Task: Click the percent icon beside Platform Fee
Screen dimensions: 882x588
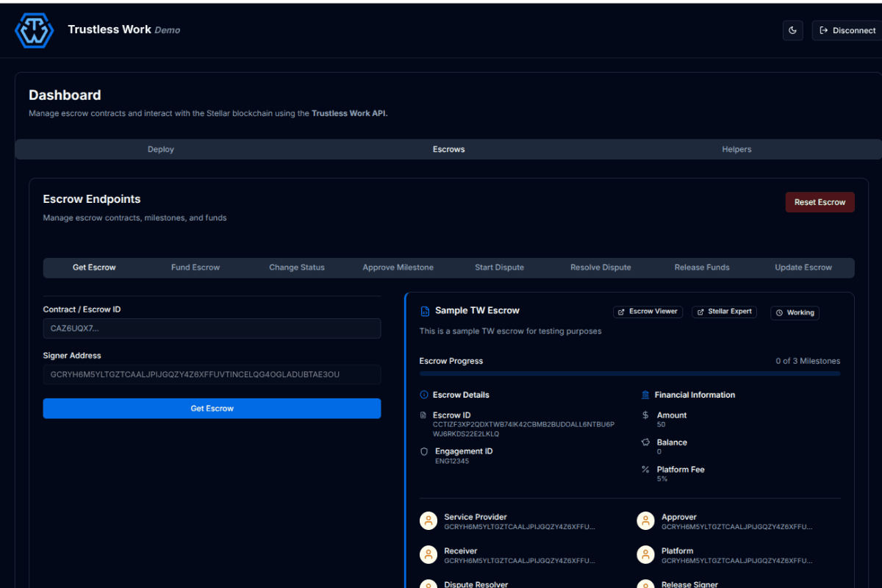Action: (645, 470)
